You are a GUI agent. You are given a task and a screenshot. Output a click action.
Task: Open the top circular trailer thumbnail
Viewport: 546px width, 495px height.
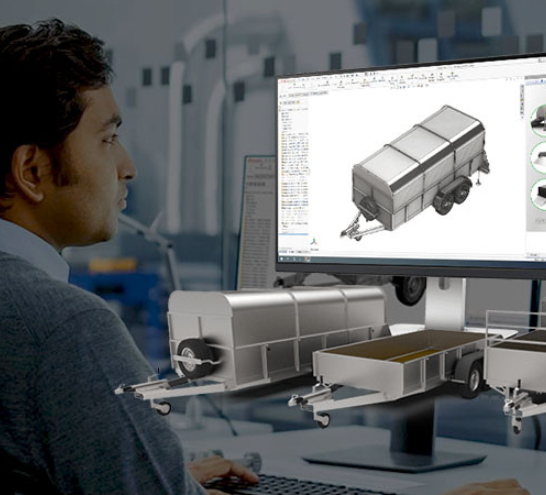pyautogui.click(x=538, y=120)
